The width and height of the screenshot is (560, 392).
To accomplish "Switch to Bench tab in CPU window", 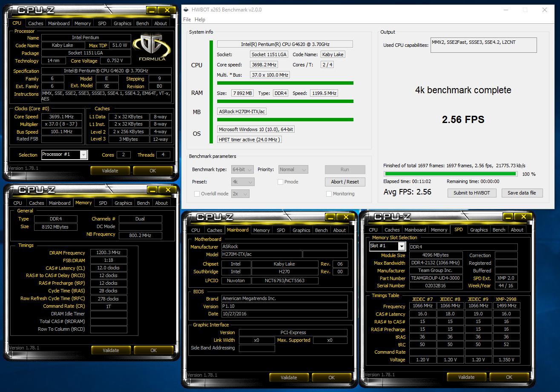I will [x=143, y=23].
